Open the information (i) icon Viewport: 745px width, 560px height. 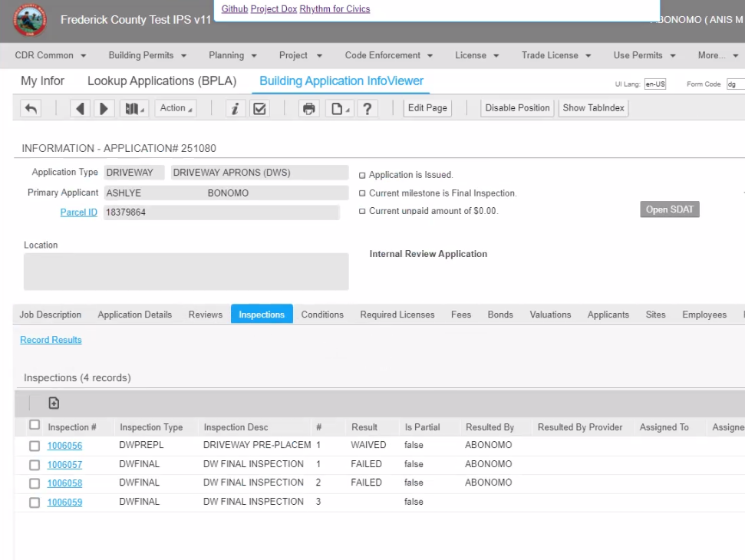click(235, 108)
